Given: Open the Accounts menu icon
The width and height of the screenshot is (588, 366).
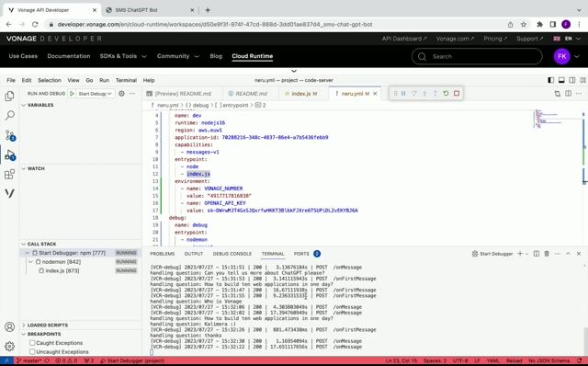Looking at the screenshot, I should 10,327.
